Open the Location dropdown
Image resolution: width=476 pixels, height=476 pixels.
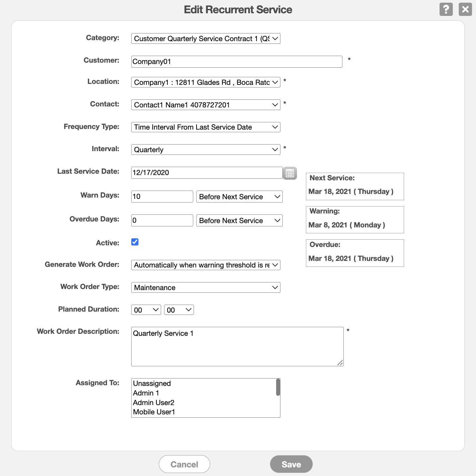pos(206,82)
